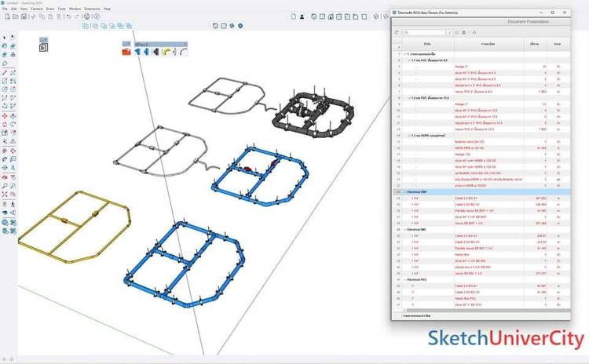Select the Orbit camera tool
This screenshot has width=589, height=364.
coord(5,177)
